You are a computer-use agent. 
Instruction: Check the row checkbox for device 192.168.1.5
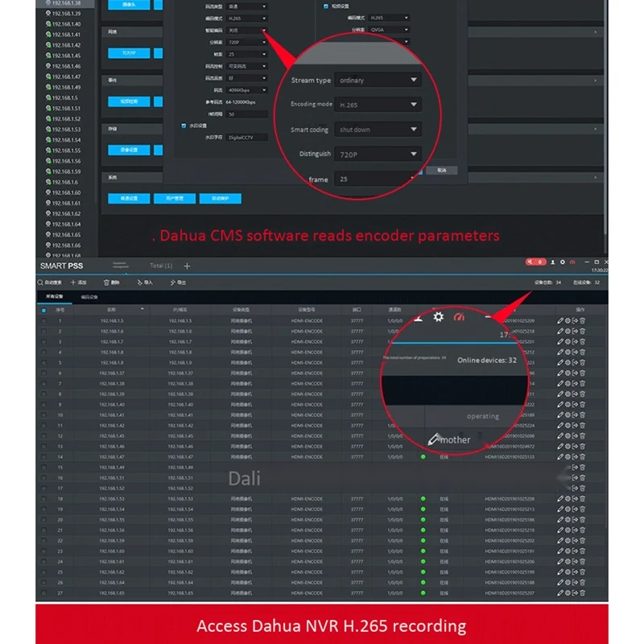[x=43, y=320]
